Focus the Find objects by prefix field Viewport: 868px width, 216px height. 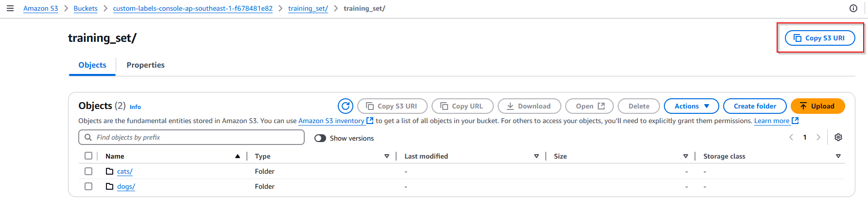pyautogui.click(x=191, y=137)
